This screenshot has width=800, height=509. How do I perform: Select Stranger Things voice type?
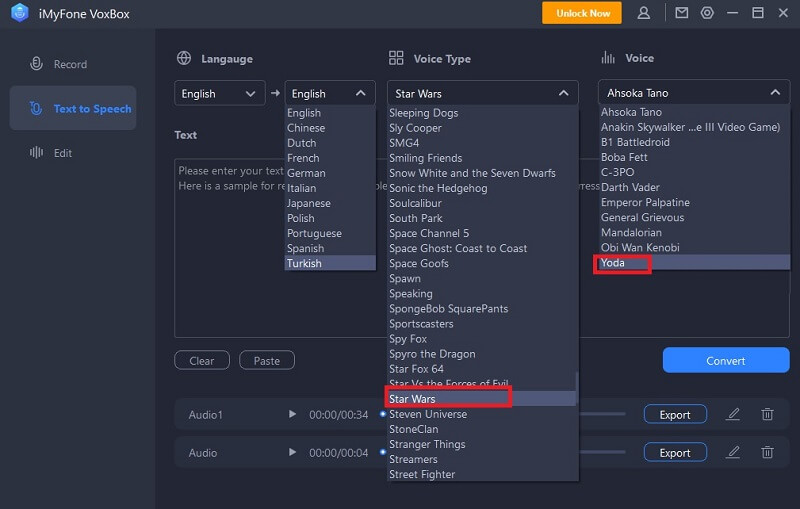pos(482,444)
